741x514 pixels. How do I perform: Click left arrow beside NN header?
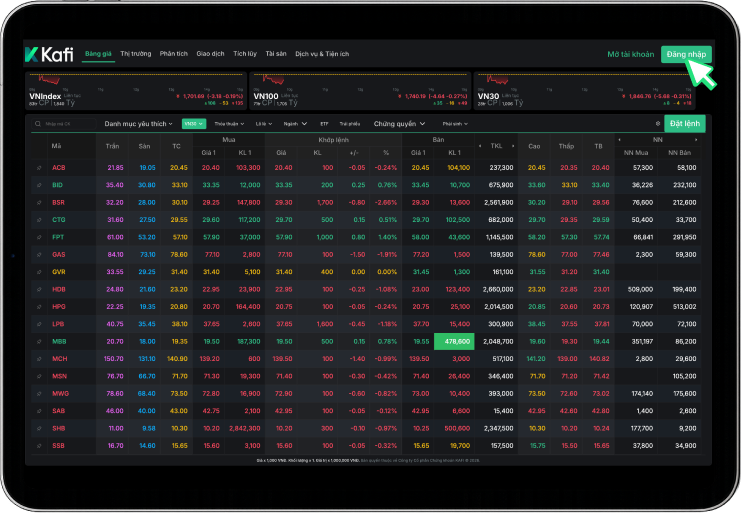(620, 140)
